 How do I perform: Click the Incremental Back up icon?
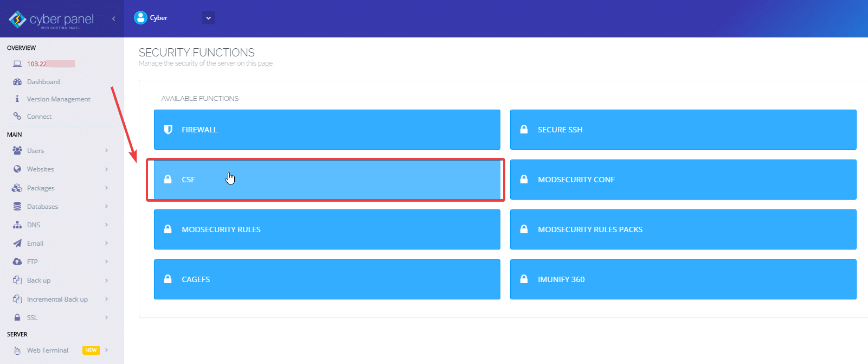tap(17, 299)
